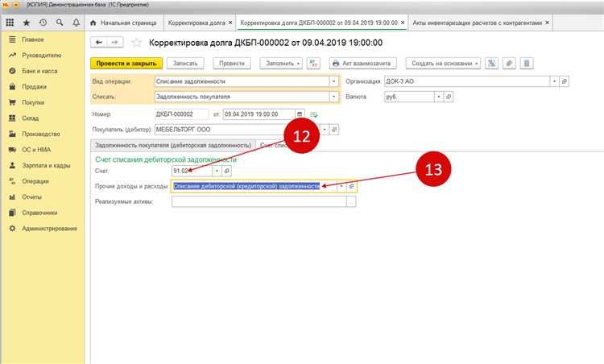Go forward with the right arrow button
Screen dimensions: 604x364
[115, 43]
